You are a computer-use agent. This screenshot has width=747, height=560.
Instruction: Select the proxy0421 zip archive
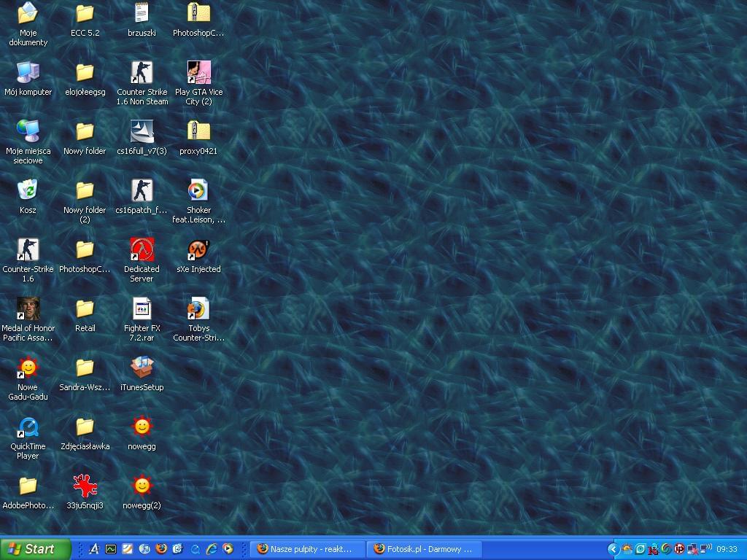pyautogui.click(x=198, y=138)
